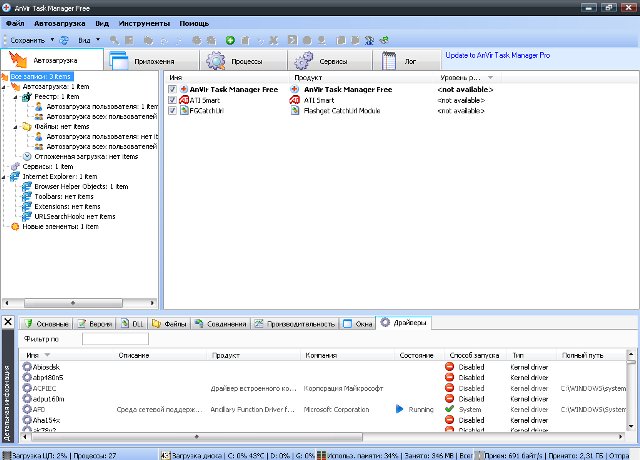Click the clock icon of Отложенная загрузка
The image size is (640, 460).
27,156
